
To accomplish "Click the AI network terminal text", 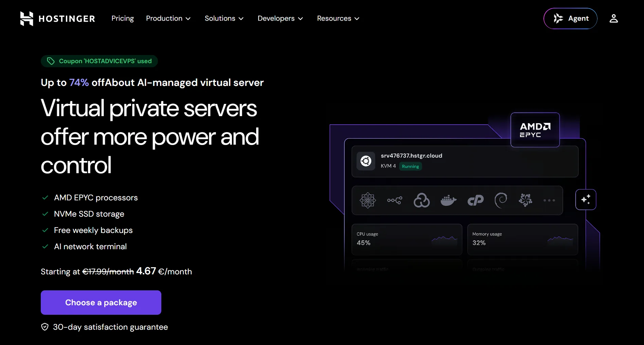I will pyautogui.click(x=90, y=247).
